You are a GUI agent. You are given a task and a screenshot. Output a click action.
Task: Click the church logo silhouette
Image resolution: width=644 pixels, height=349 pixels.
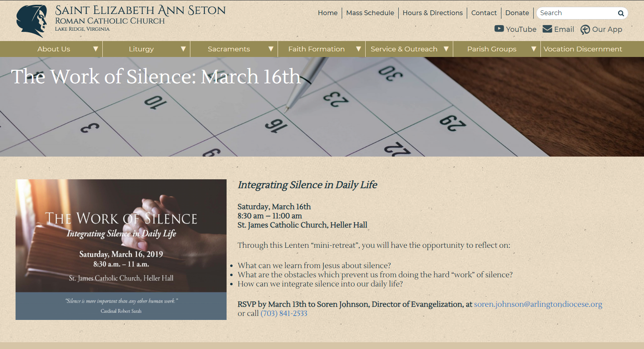click(x=32, y=21)
